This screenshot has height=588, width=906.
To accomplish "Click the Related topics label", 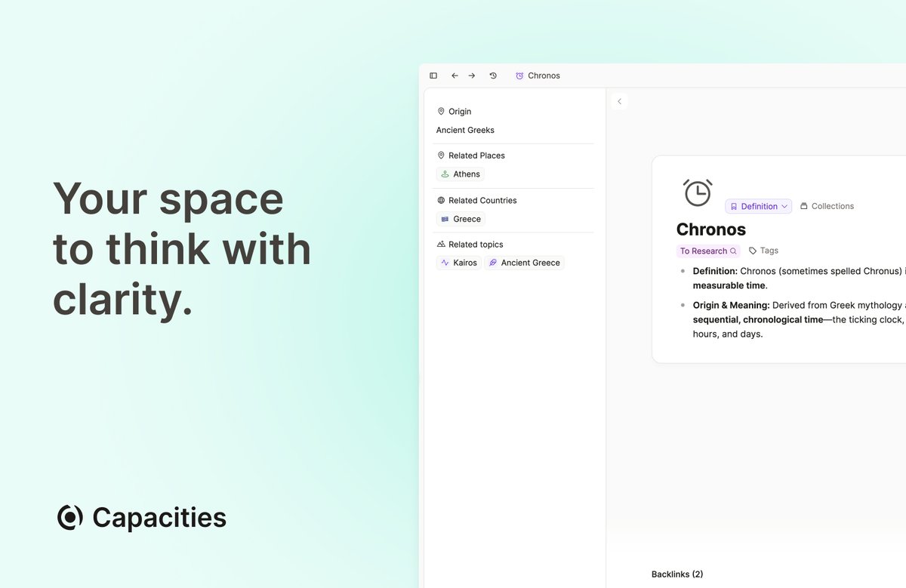I will pos(476,245).
